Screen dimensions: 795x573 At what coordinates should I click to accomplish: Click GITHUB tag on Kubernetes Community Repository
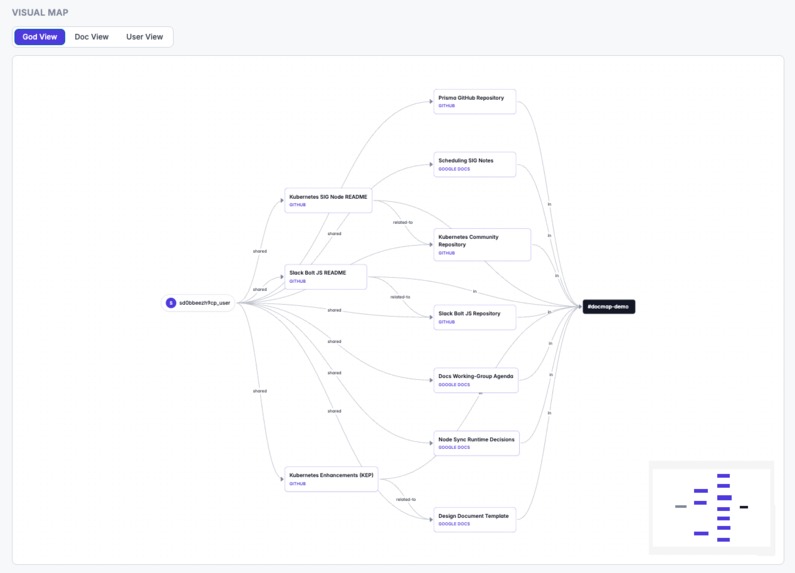pyautogui.click(x=447, y=253)
